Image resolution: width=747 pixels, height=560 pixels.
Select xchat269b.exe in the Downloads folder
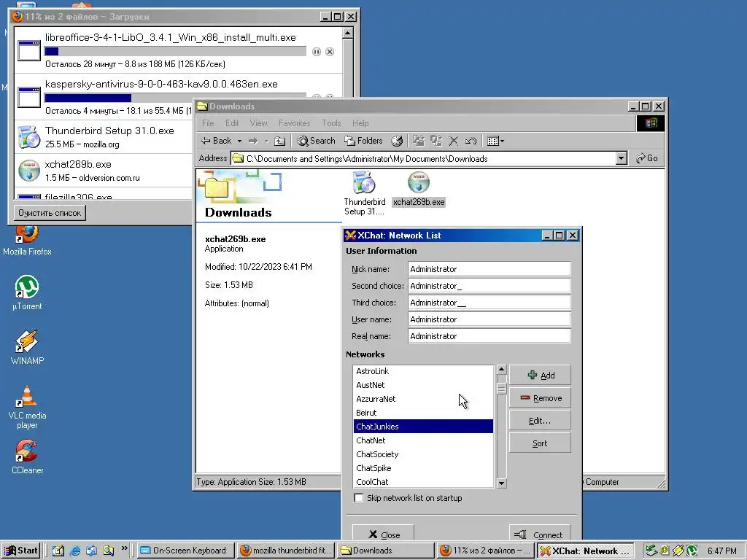[419, 189]
